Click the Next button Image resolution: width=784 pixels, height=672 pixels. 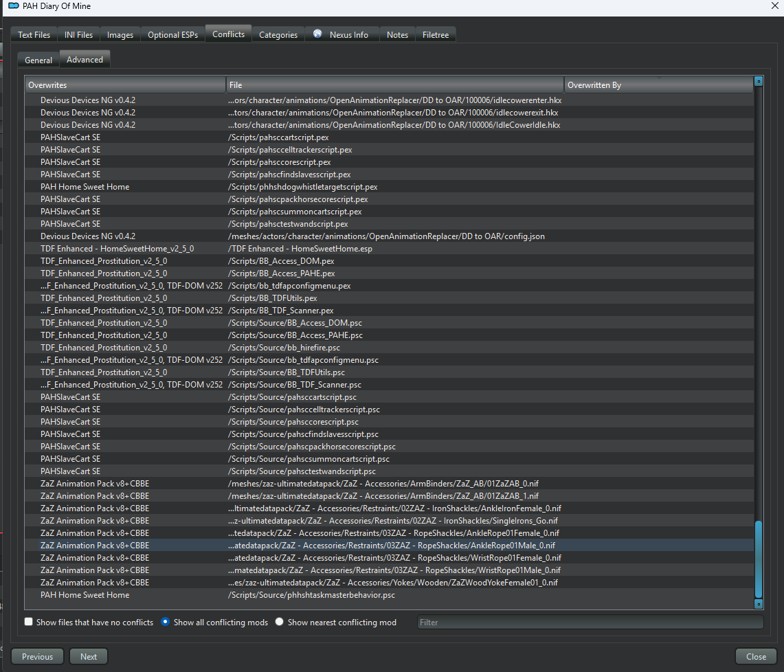[x=89, y=656]
